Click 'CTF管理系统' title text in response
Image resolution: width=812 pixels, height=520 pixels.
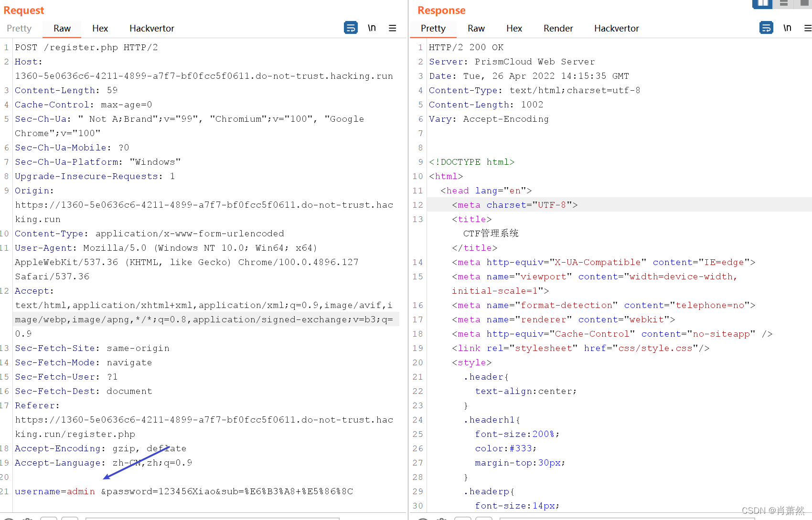click(x=491, y=233)
